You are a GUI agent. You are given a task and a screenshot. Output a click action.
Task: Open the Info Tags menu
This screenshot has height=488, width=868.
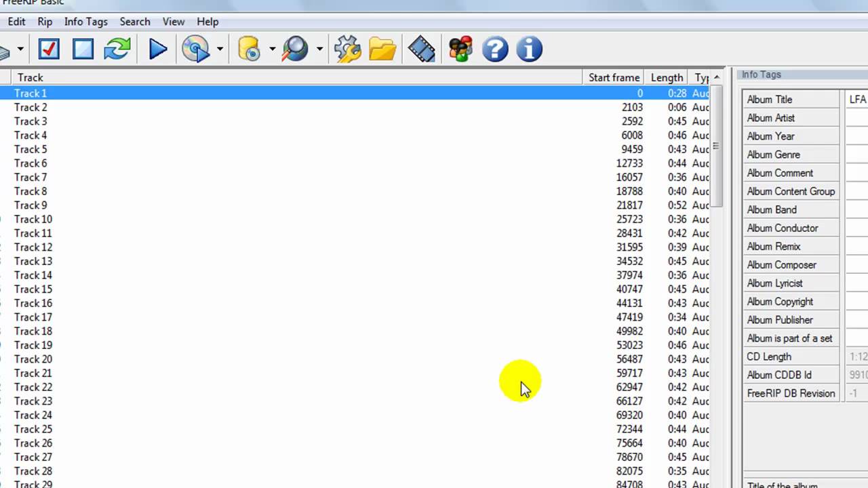(85, 22)
